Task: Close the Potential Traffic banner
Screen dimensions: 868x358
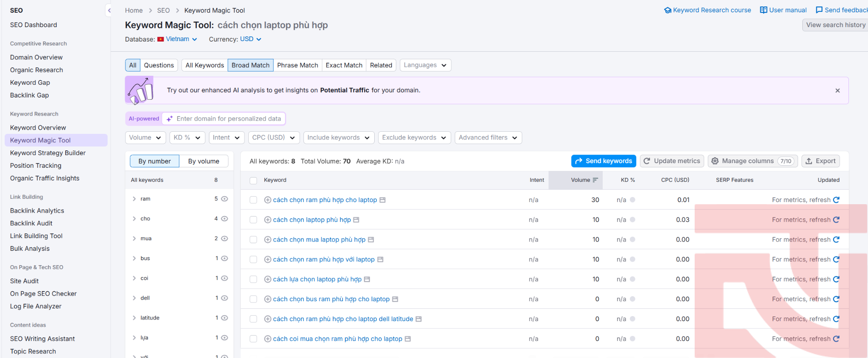Action: point(837,90)
